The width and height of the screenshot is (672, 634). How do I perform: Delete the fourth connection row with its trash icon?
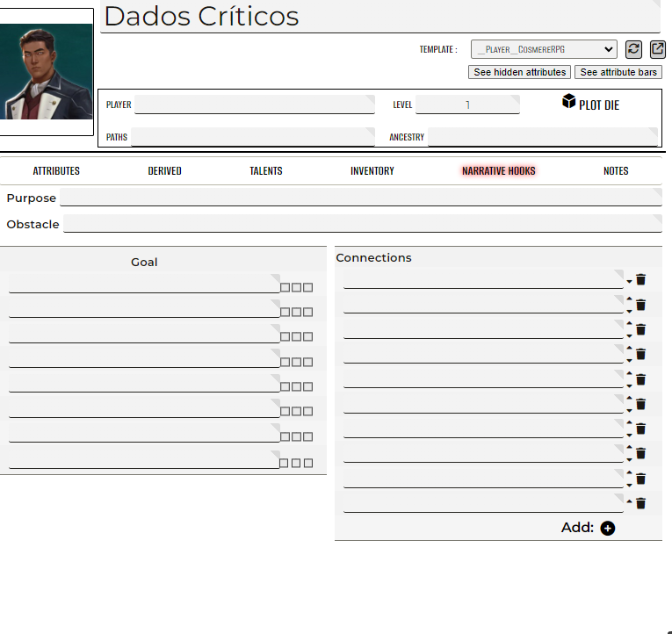coord(640,354)
